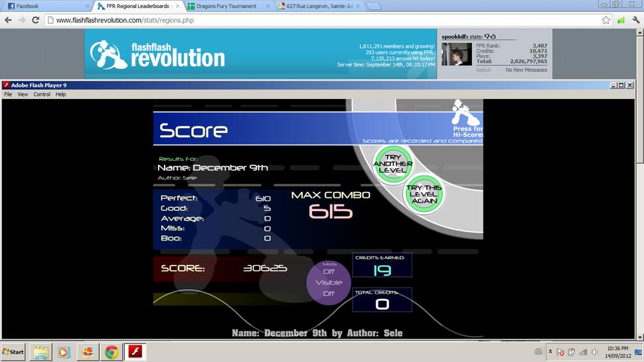Open Google Chrome from the taskbar

coord(112,352)
